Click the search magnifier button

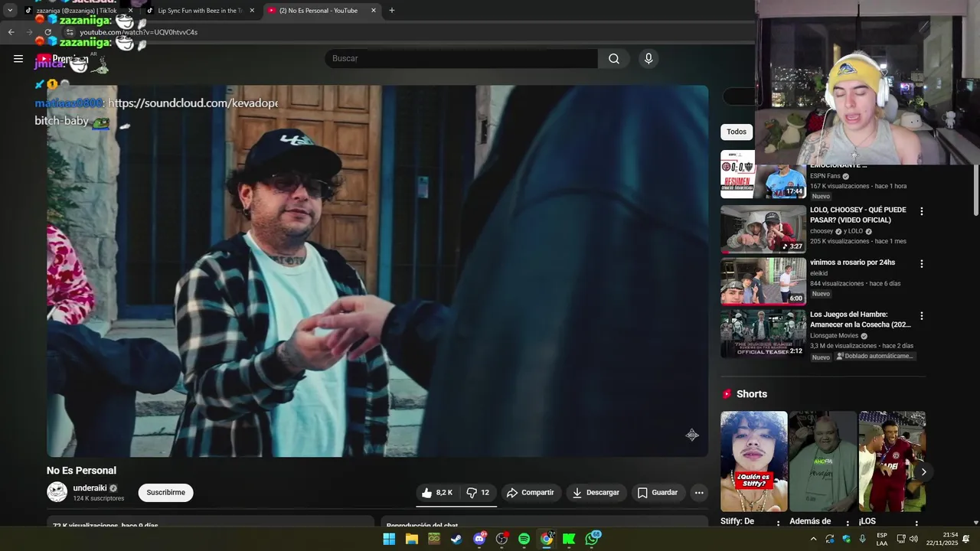[614, 59]
